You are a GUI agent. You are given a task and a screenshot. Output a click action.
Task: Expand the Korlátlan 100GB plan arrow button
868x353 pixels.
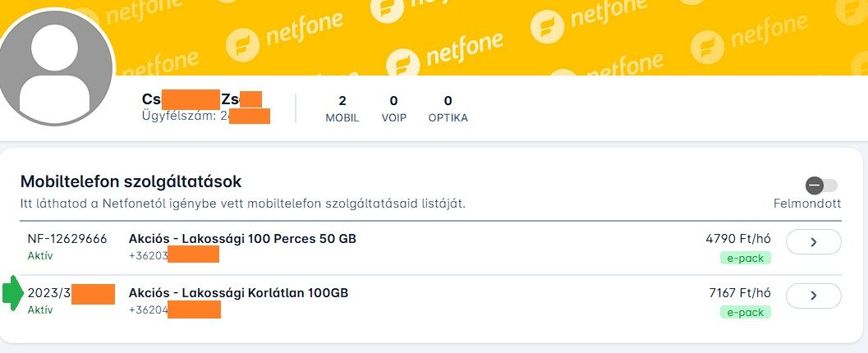click(x=813, y=296)
